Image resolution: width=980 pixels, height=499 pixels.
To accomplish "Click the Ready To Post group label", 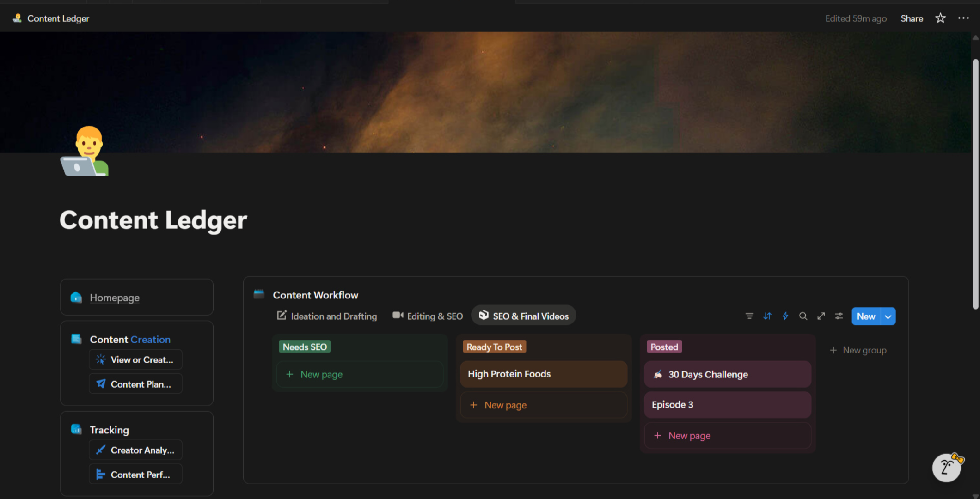I will pos(494,347).
